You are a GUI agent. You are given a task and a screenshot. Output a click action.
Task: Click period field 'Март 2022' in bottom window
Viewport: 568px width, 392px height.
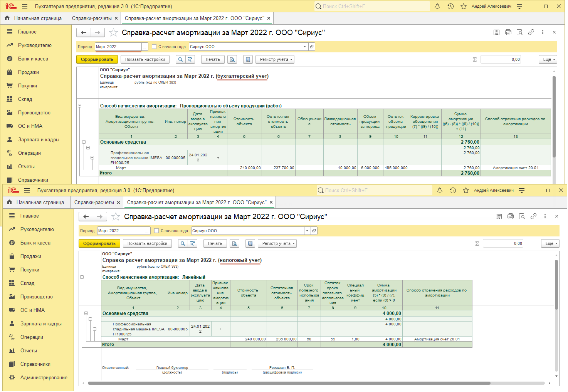coord(121,231)
